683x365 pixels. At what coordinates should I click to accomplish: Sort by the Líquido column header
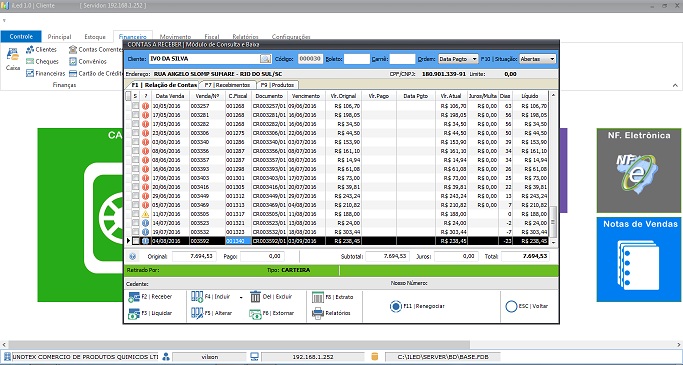[x=530, y=96]
